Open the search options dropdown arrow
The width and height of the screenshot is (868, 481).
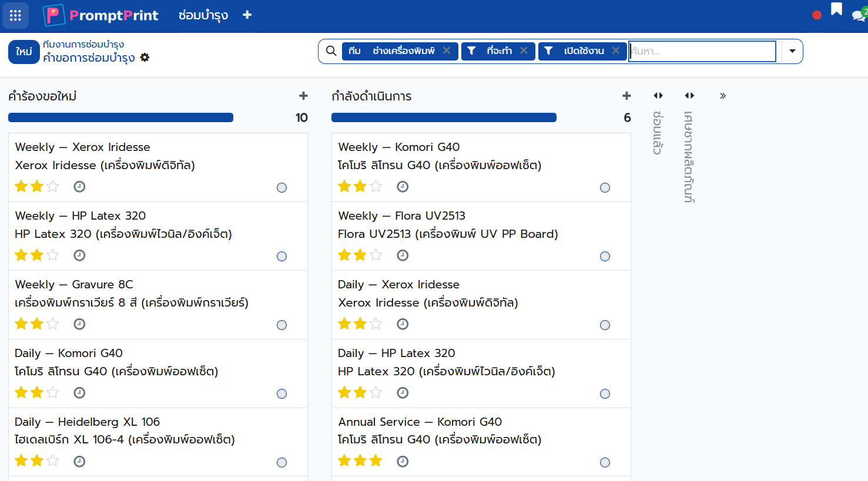[792, 51]
